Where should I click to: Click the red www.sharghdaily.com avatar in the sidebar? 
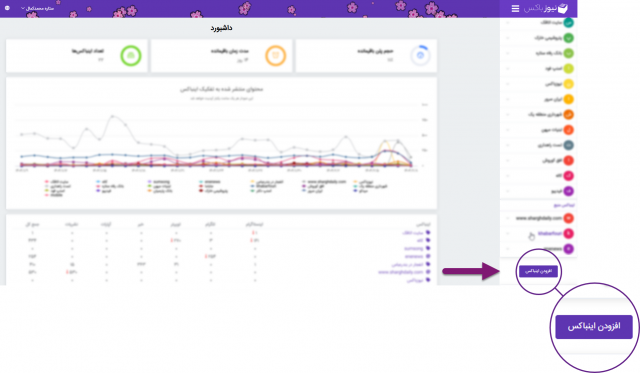coord(569,218)
